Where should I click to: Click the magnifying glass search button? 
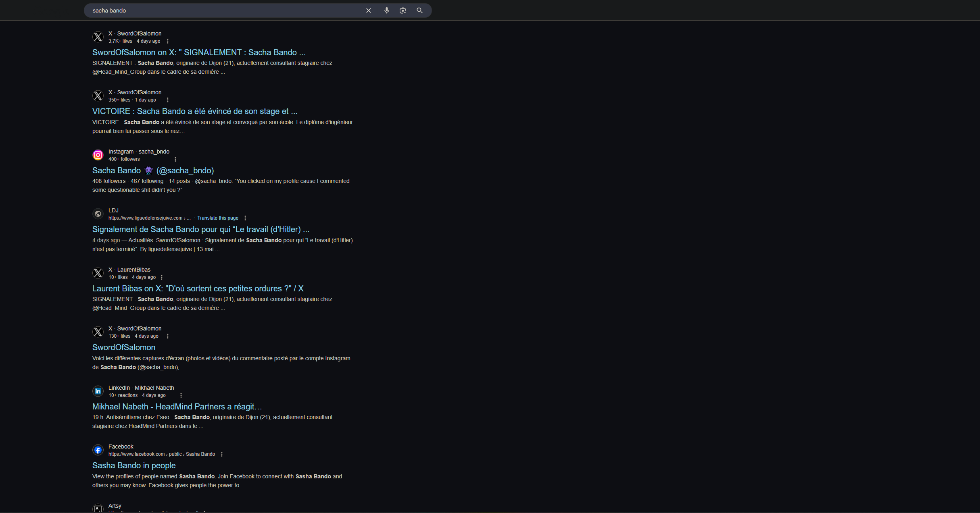pos(419,10)
